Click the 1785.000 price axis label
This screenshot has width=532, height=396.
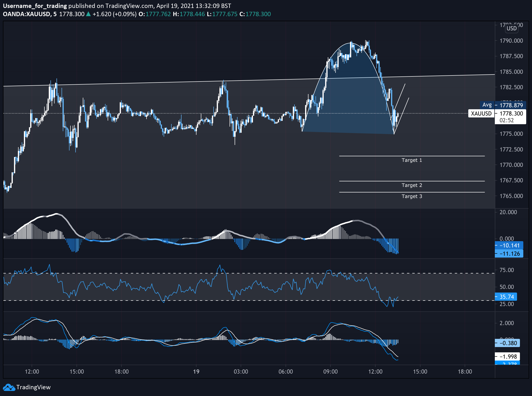(511, 72)
